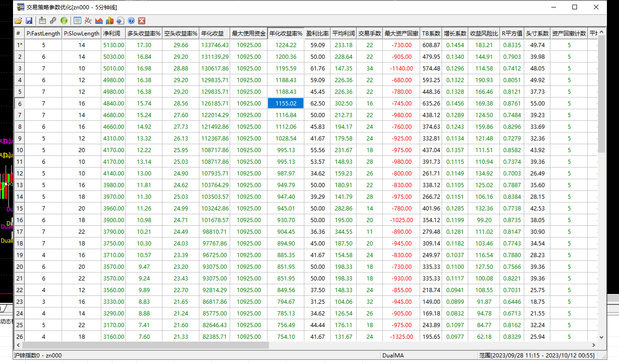This screenshot has height=364, width=619.
Task: Click the vertical scrollbar up arrow
Action: coord(601,32)
